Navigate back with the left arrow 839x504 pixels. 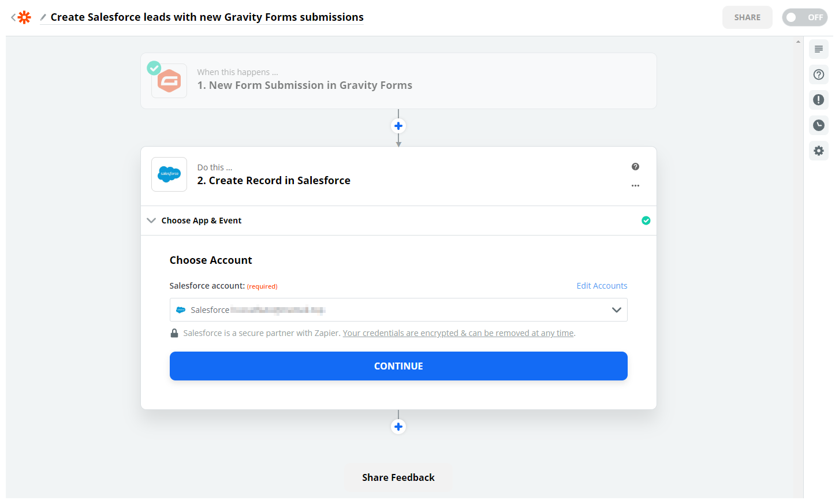tap(13, 17)
